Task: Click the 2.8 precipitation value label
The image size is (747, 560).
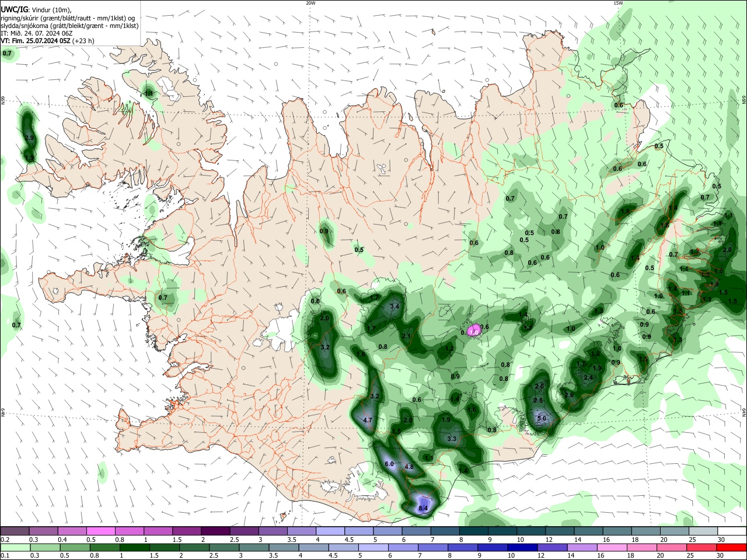Action: click(538, 400)
